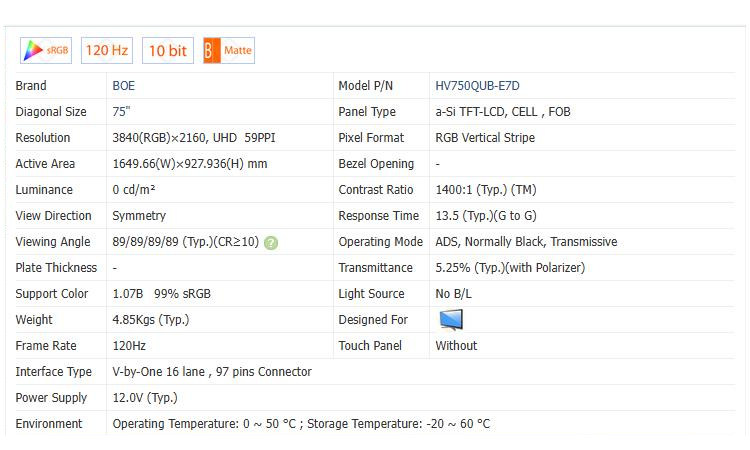Click the Resolution label

click(x=43, y=138)
